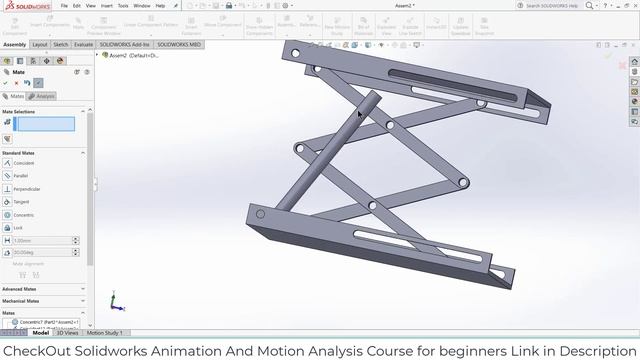640x360 pixels.
Task: Select the Concentric mate icon
Action: (x=7, y=215)
